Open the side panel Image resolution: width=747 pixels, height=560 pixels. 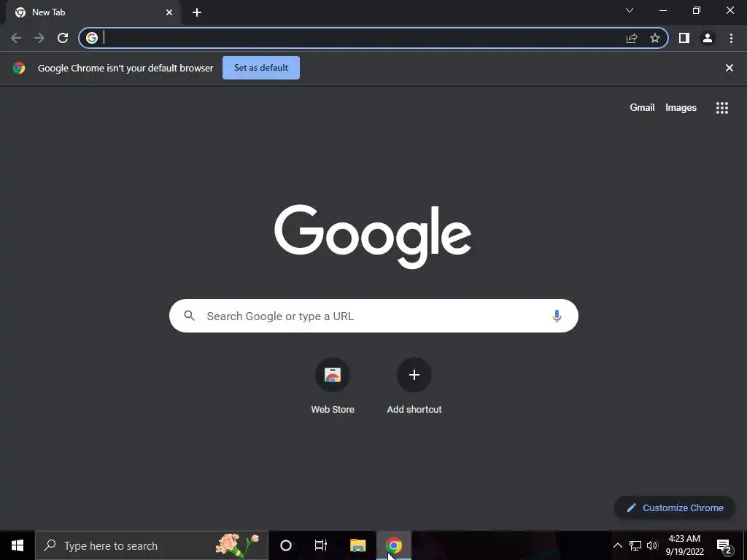click(684, 38)
